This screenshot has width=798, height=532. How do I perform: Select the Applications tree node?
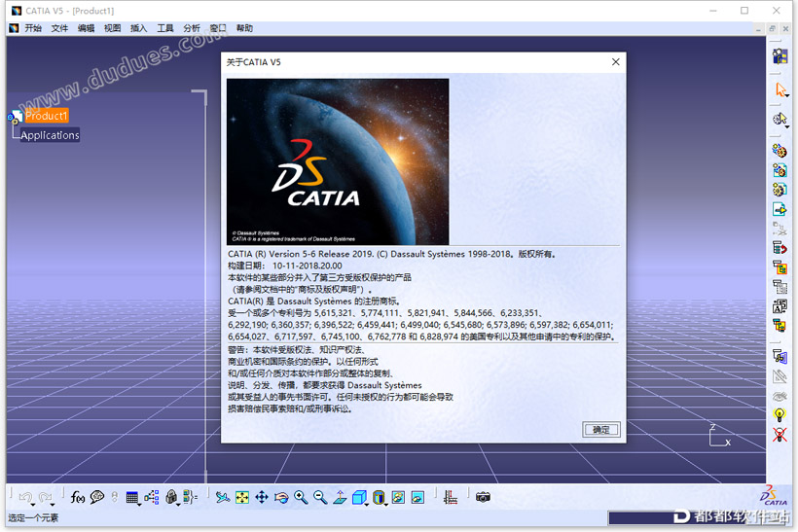(x=50, y=135)
